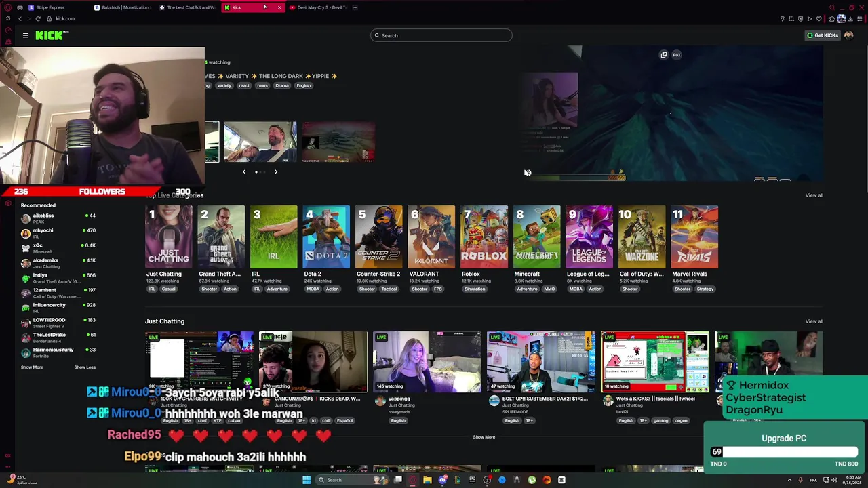
Task: Switch to Bakchich Monetization tab
Action: (122, 7)
